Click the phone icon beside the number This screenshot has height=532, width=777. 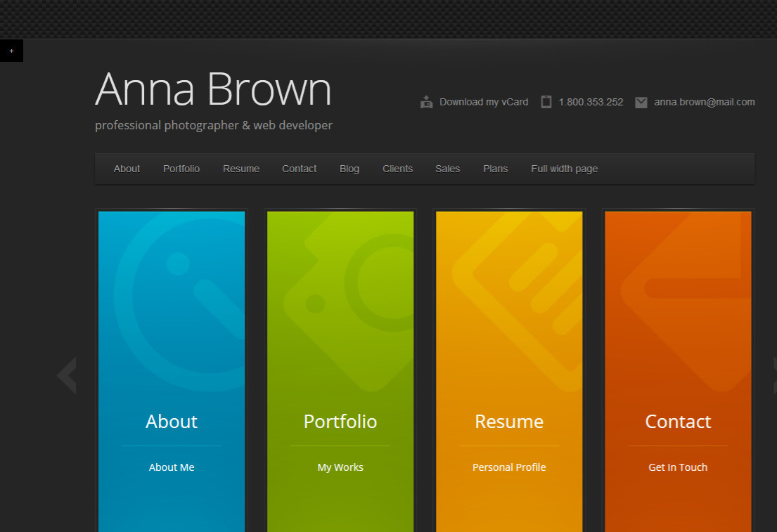tap(546, 102)
